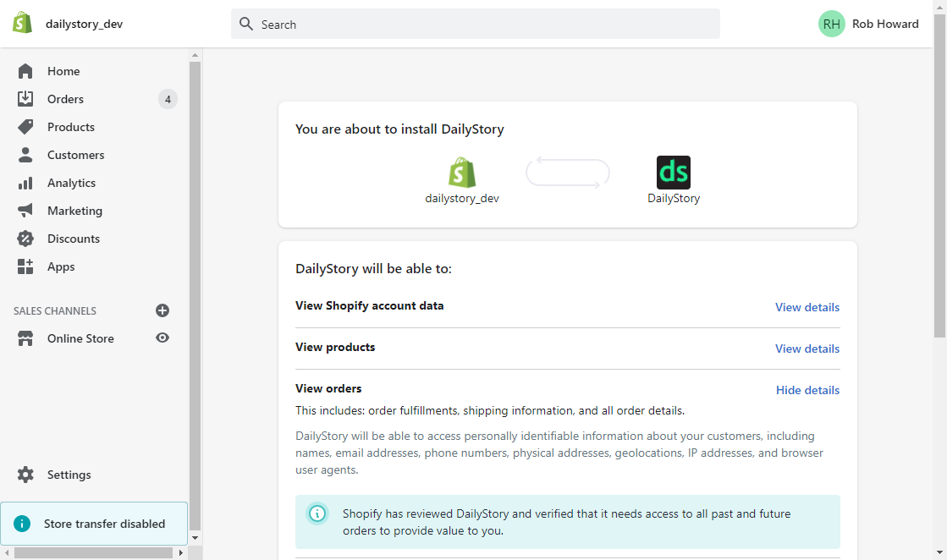Click the Store transfer disabled banner

pos(94,524)
